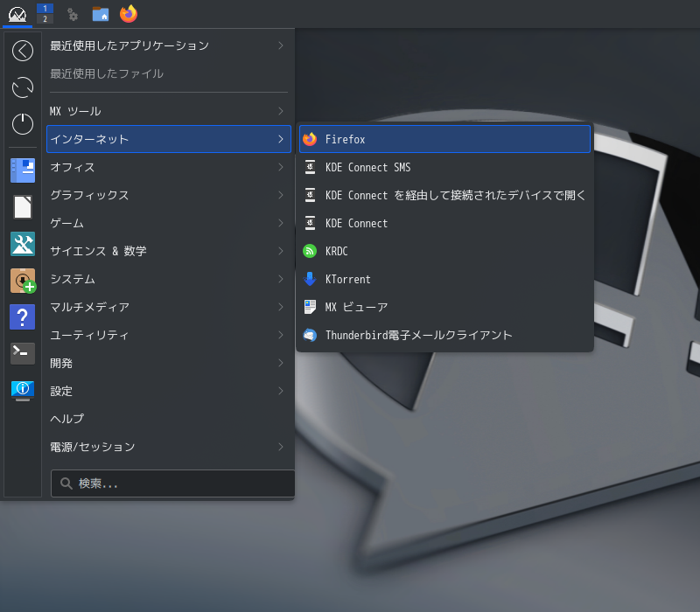Viewport: 700px width, 612px height.
Task: Click the KTorrent download icon
Action: click(x=310, y=279)
